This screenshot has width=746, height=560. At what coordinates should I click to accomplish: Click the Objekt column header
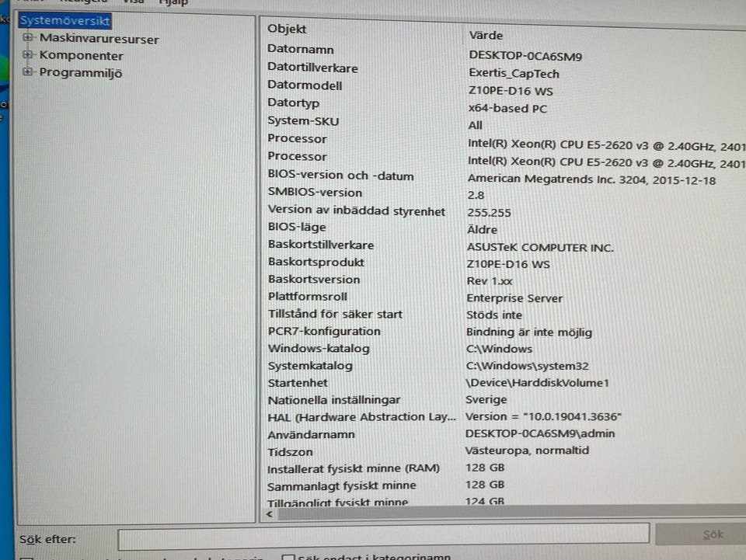(287, 29)
